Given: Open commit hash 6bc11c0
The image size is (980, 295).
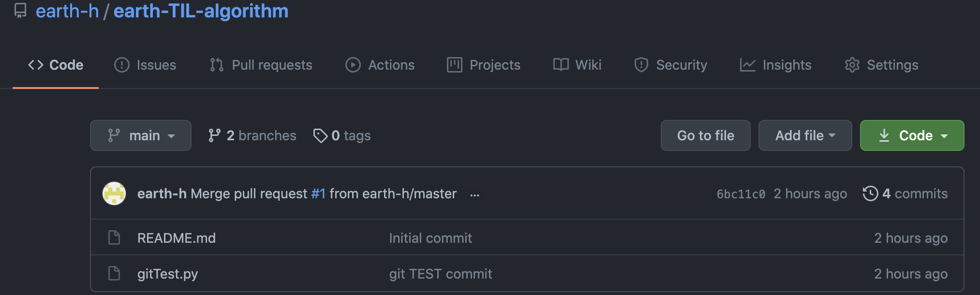Looking at the screenshot, I should (x=741, y=194).
